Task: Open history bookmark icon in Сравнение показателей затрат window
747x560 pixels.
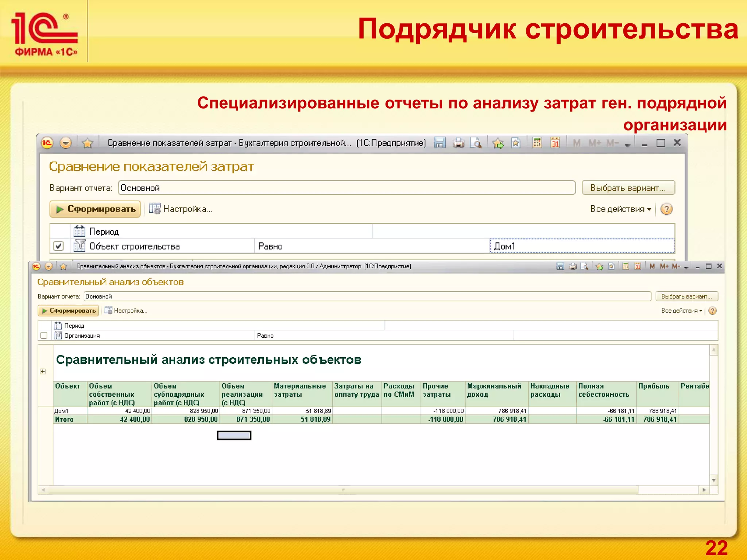Action: pyautogui.click(x=516, y=143)
